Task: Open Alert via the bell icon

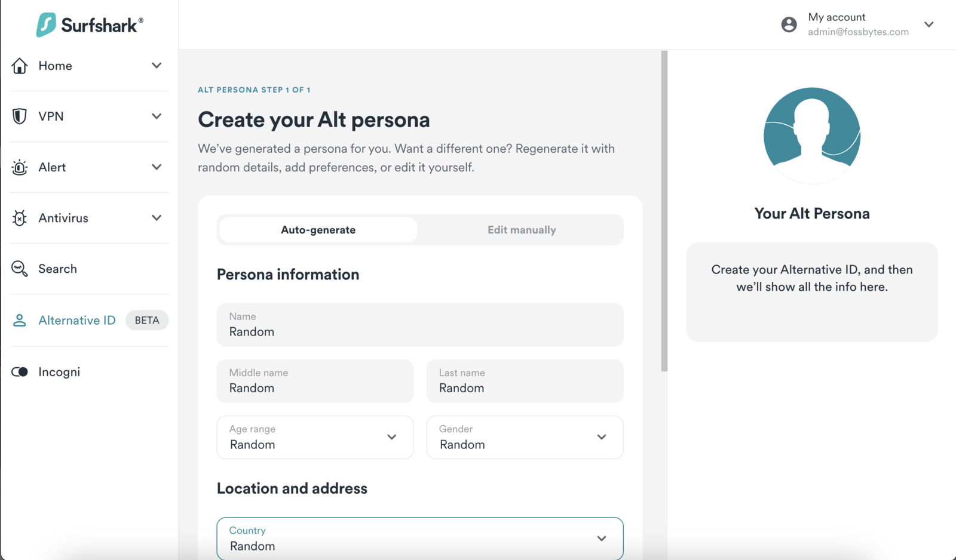Action: 20,167
